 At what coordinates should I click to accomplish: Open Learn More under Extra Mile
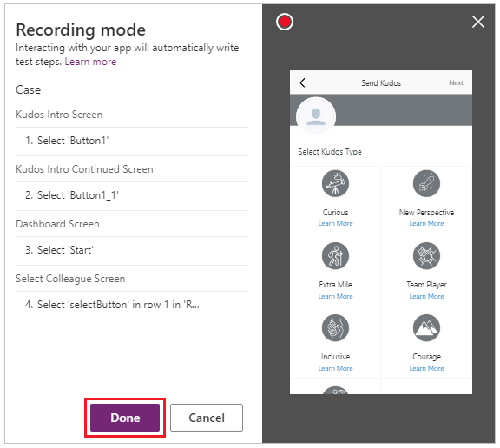(x=335, y=296)
